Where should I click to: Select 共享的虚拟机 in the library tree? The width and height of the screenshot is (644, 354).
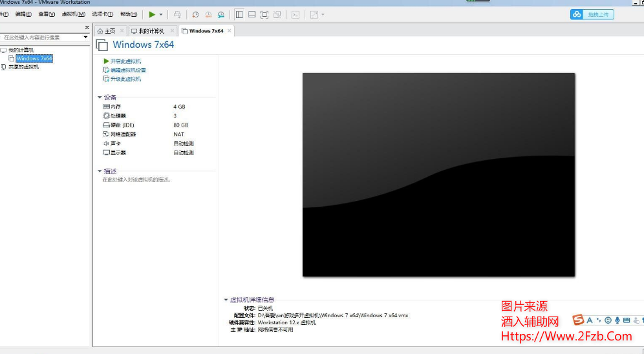click(x=23, y=67)
